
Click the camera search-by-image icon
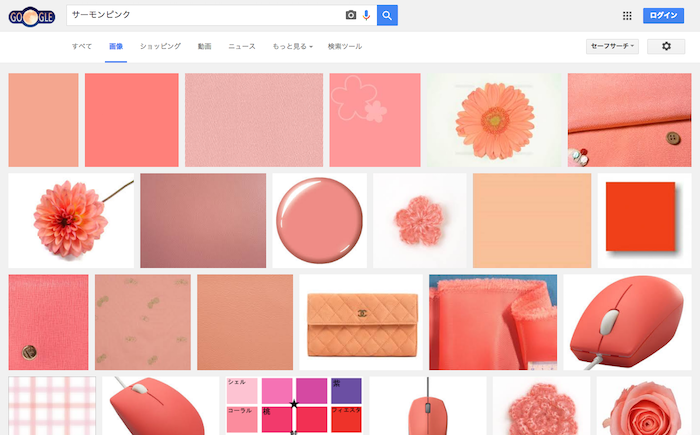pyautogui.click(x=351, y=15)
